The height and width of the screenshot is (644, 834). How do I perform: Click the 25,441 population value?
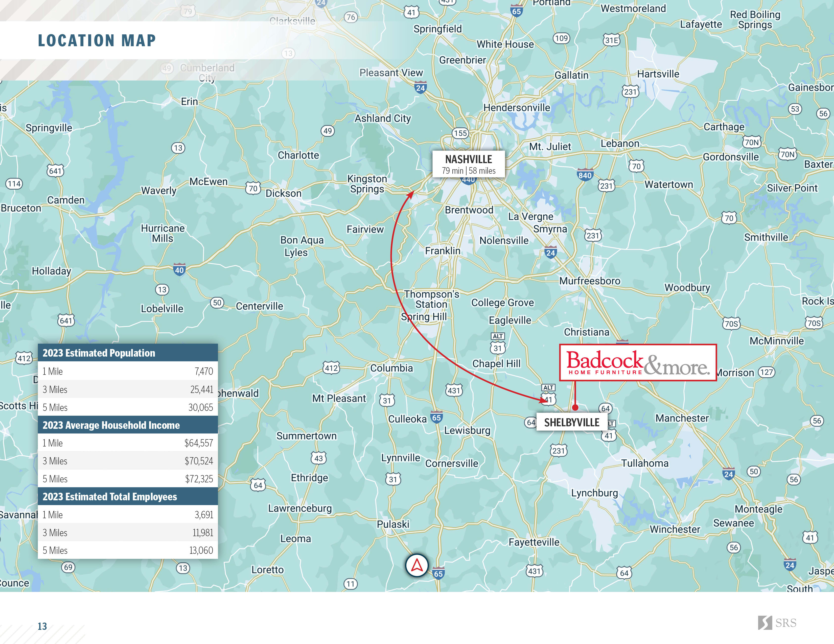tap(202, 389)
